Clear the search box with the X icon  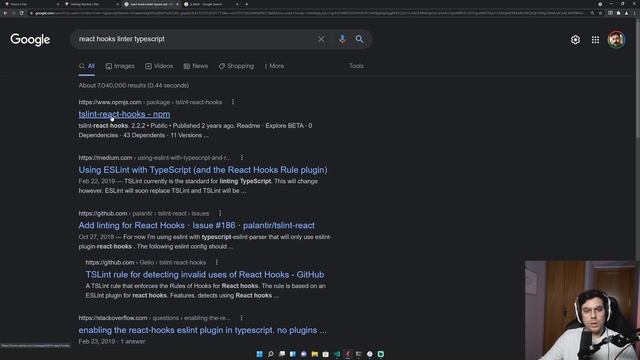tap(321, 39)
